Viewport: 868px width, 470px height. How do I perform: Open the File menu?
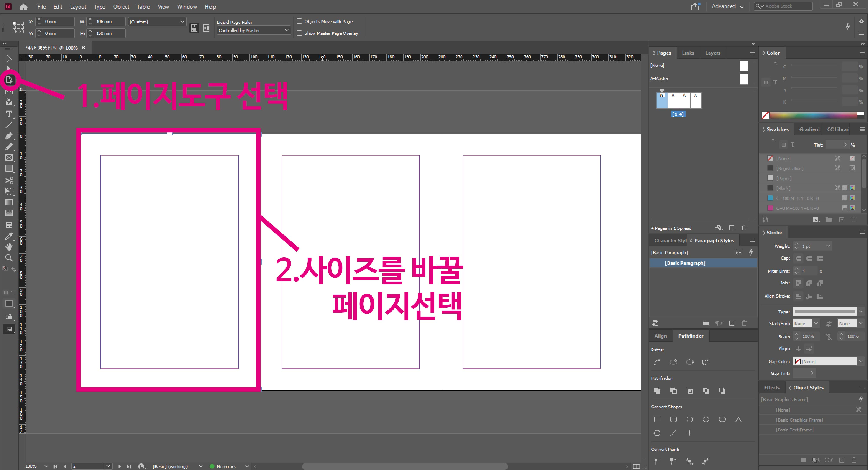[x=41, y=7]
